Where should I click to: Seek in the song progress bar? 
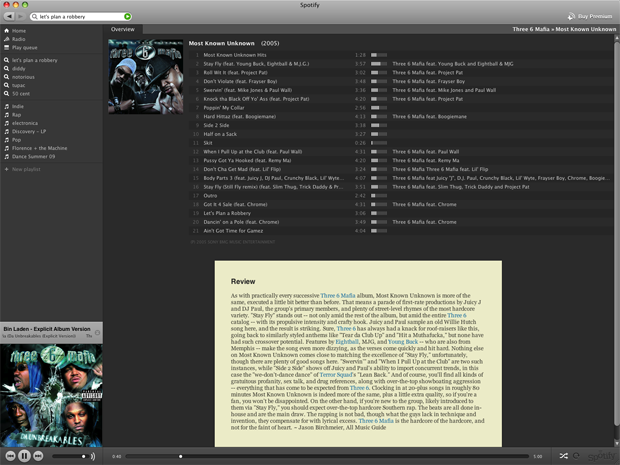click(327, 456)
